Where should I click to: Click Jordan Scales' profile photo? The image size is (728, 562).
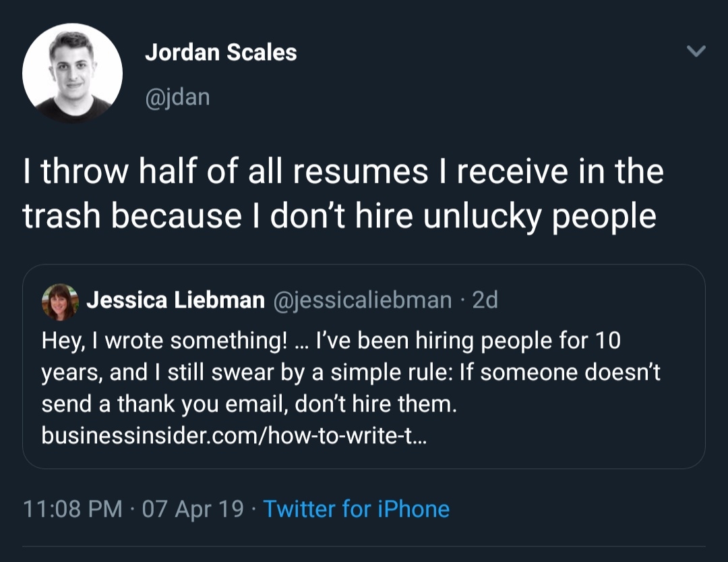(x=72, y=73)
